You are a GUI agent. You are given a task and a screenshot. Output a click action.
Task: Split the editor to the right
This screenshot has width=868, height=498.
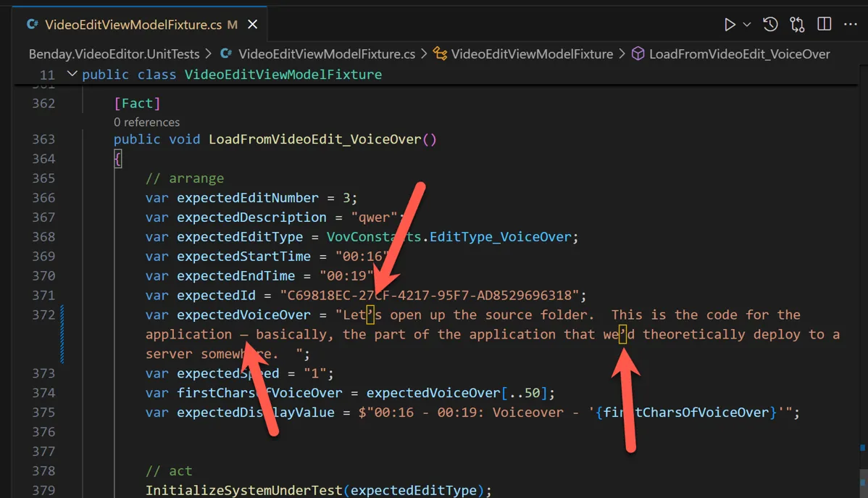[x=825, y=24]
